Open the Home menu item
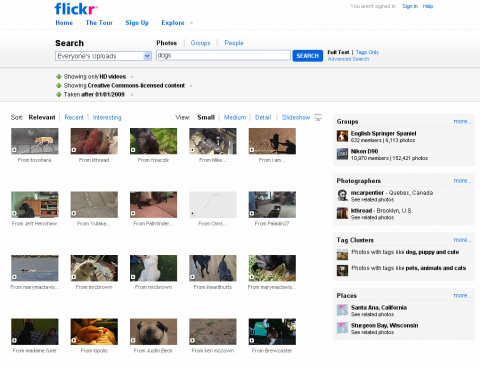 [64, 23]
